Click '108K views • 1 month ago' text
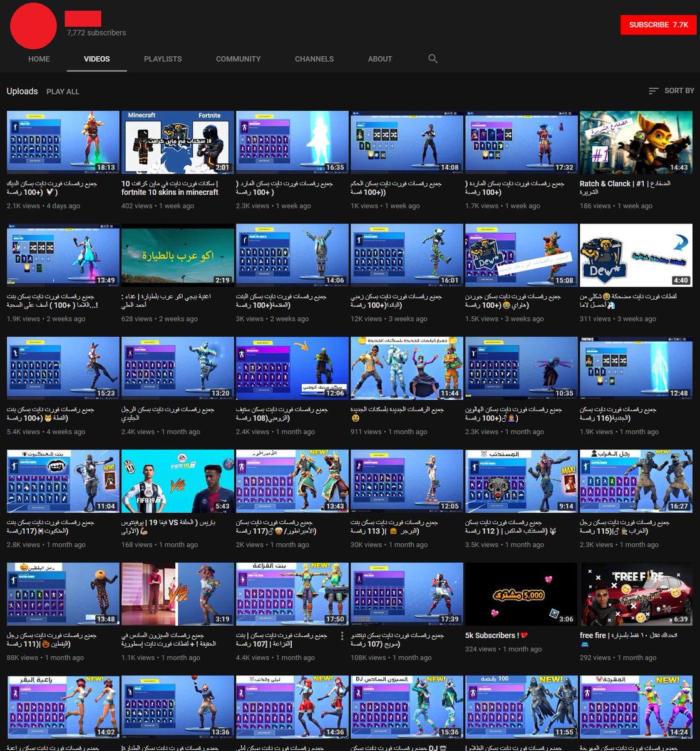 point(391,658)
